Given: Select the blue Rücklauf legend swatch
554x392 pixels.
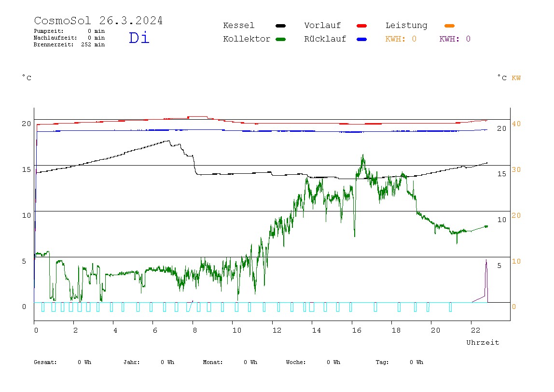Looking at the screenshot, I should pyautogui.click(x=362, y=39).
